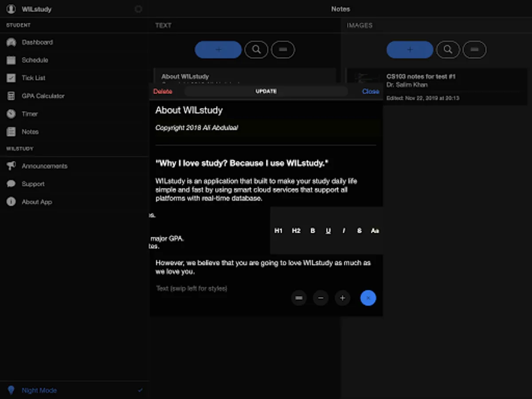The width and height of the screenshot is (532, 399).
Task: Open the Support chat bubble icon
Action: coord(11,184)
